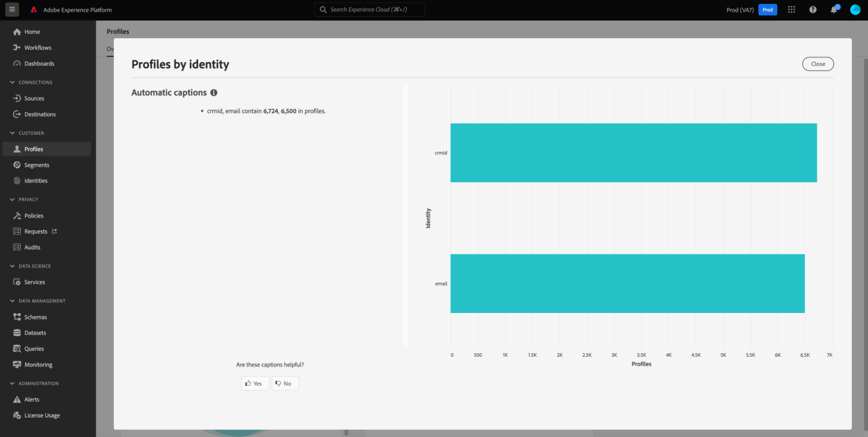Click the crmid axis label

tap(441, 153)
